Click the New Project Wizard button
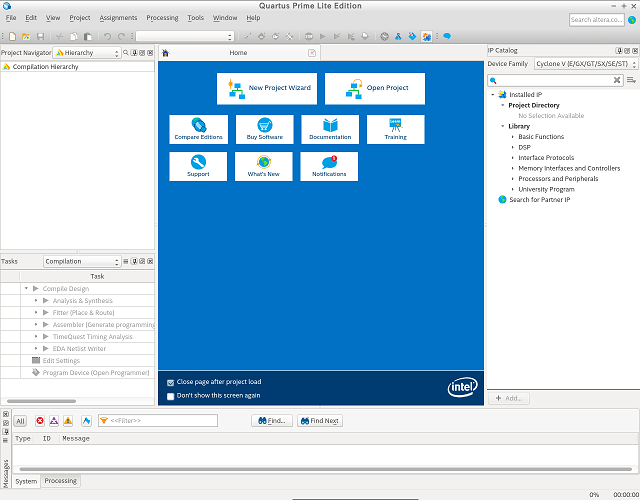This screenshot has width=640, height=500. click(x=267, y=89)
